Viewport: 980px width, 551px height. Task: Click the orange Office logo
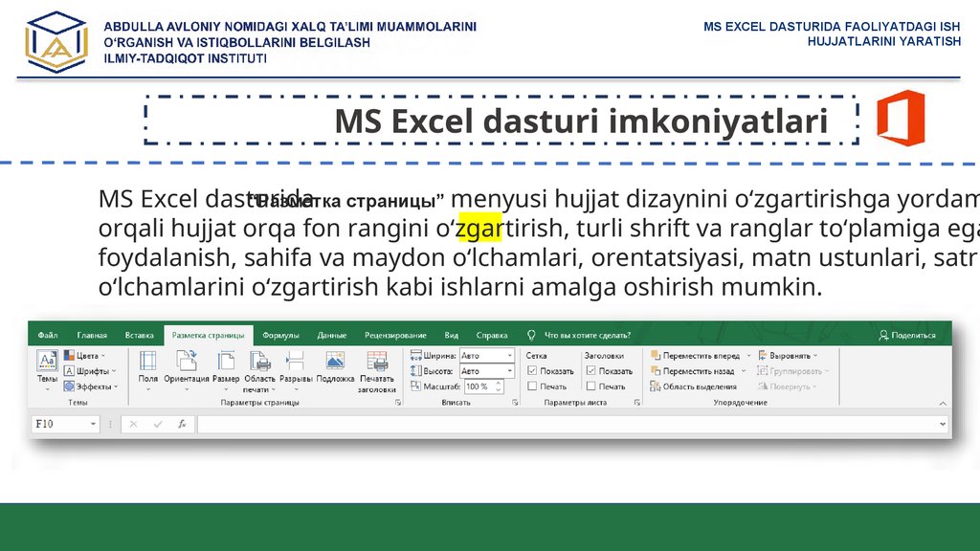coord(901,118)
